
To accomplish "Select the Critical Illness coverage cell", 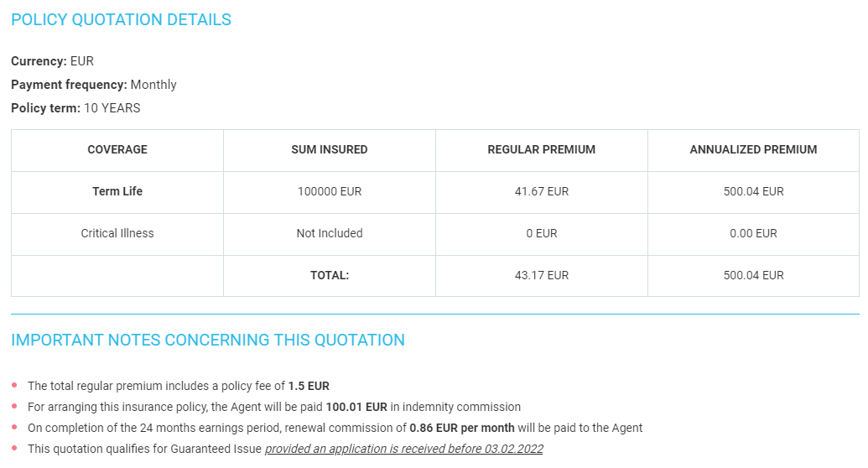I will [117, 233].
